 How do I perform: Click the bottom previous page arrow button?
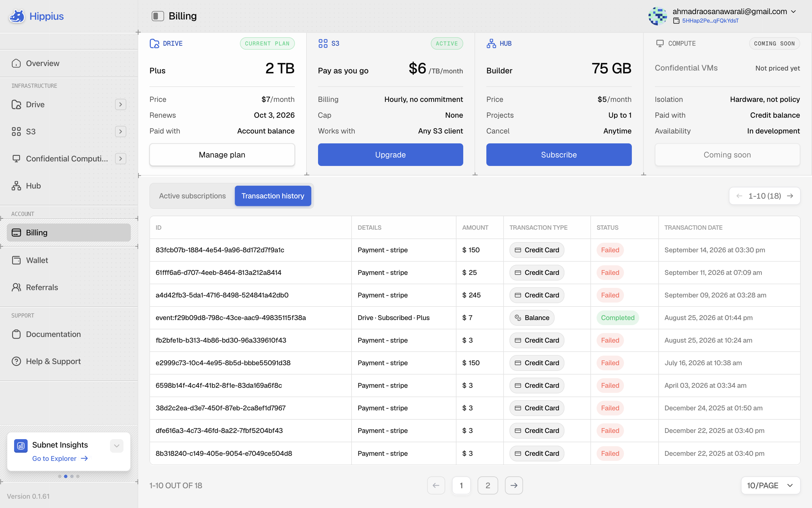(436, 485)
